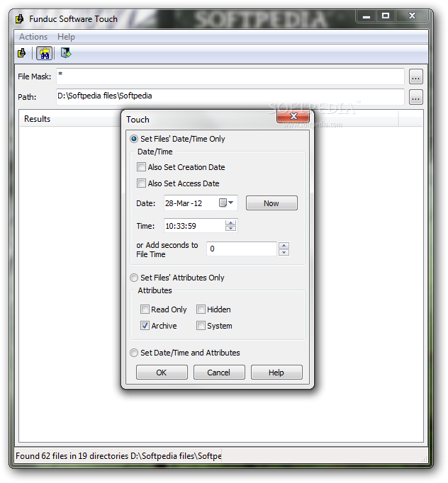Open the Help menu
Image resolution: width=448 pixels, height=483 pixels.
[66, 37]
